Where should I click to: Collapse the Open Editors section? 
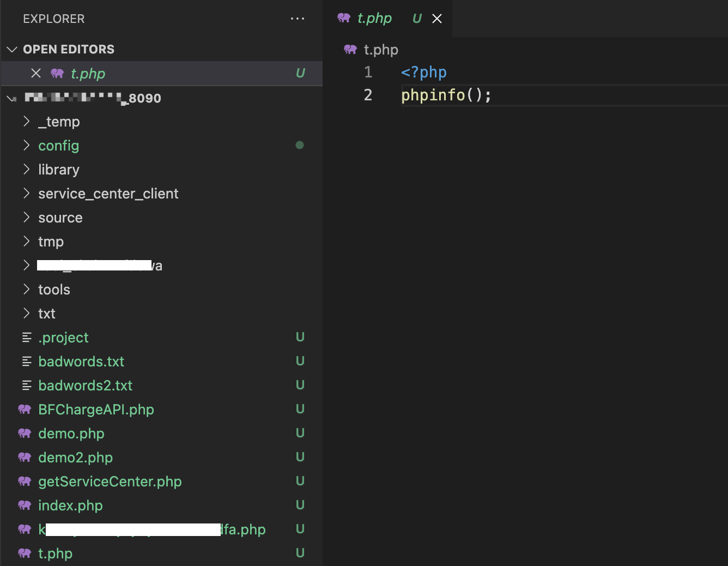pos(12,50)
